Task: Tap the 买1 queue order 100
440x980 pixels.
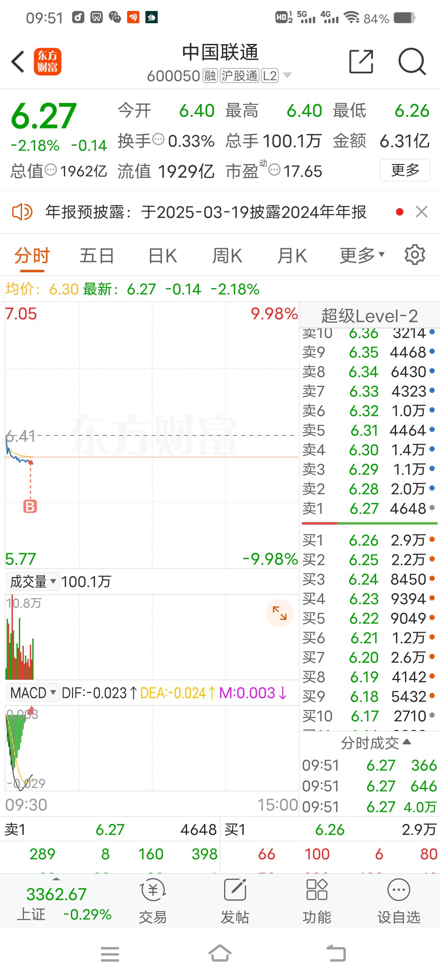Action: (317, 854)
